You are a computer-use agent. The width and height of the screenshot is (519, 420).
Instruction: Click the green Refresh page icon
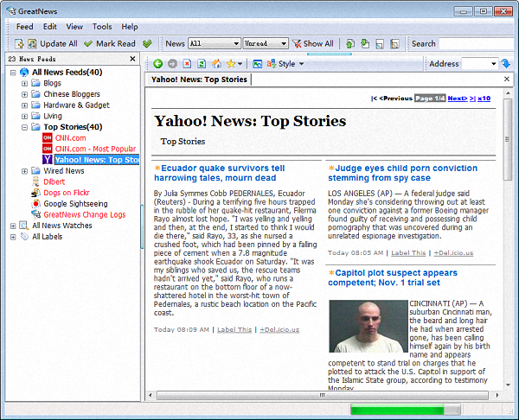click(202, 64)
